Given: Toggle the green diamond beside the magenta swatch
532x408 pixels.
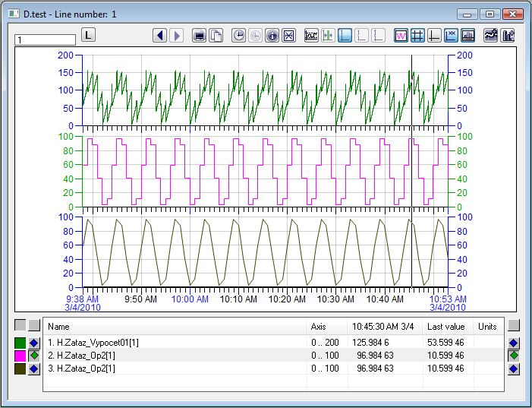Looking at the screenshot, I should point(34,356).
